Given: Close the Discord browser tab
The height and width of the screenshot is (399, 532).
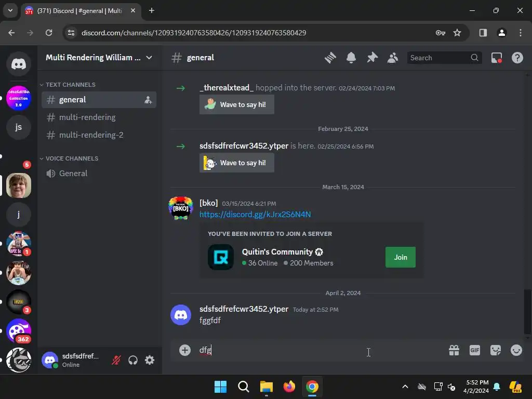Looking at the screenshot, I should (x=133, y=11).
